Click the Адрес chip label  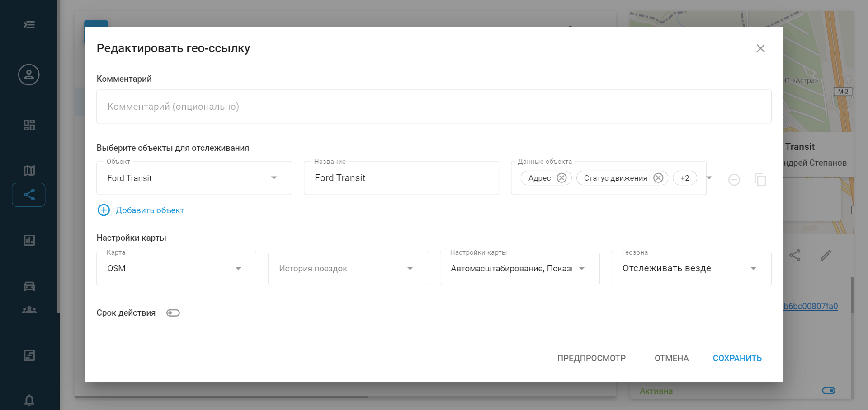pos(539,178)
